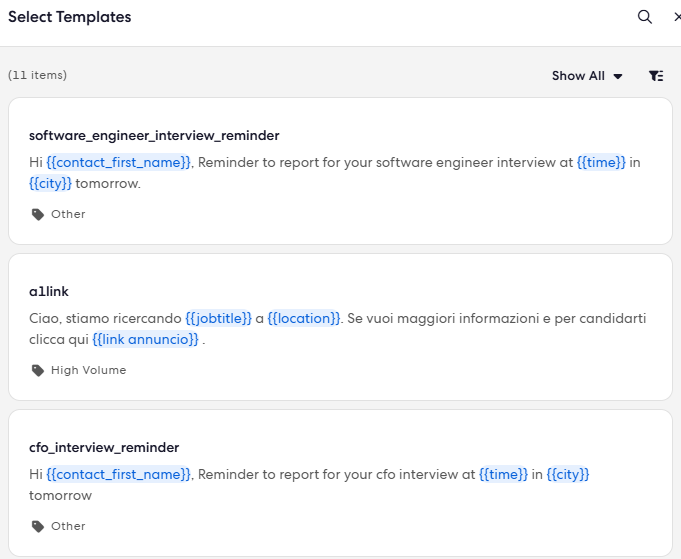
Task: Select the a1link template title
Action: pyautogui.click(x=49, y=291)
